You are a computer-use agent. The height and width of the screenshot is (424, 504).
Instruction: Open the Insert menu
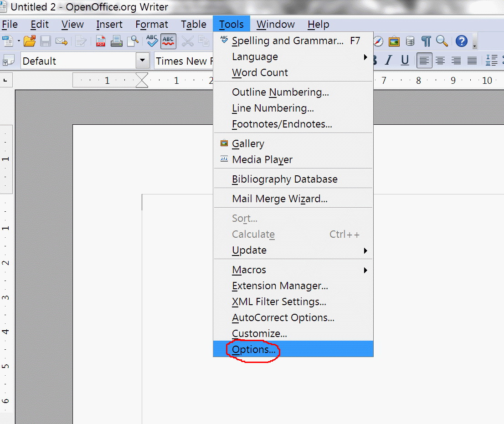pyautogui.click(x=109, y=25)
